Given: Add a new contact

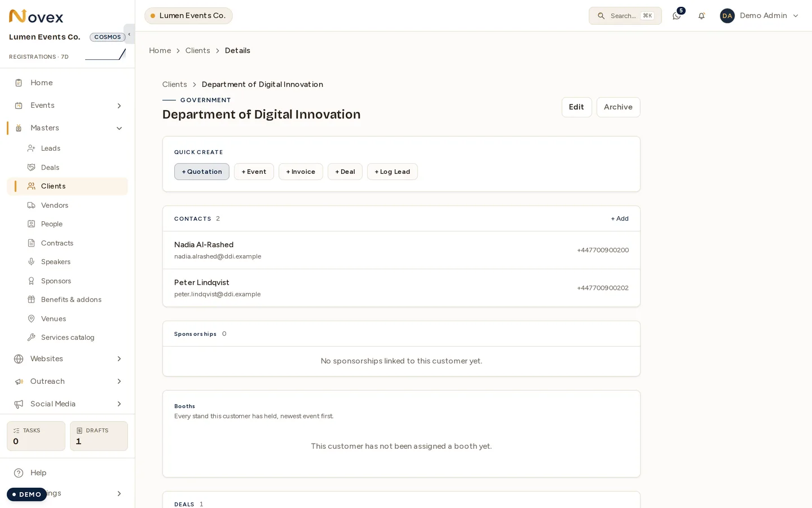Looking at the screenshot, I should pyautogui.click(x=620, y=218).
